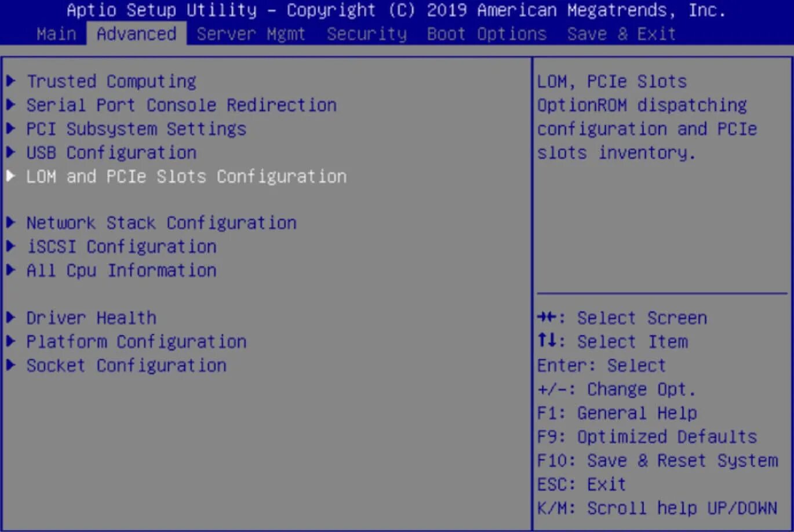
Task: Click the triangle icon next to All Cpu Information
Action: coord(10,270)
